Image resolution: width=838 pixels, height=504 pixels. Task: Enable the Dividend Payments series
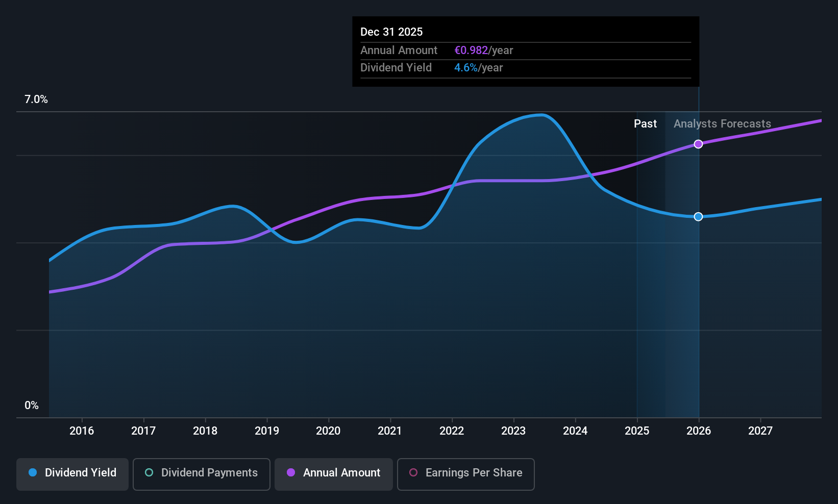[x=202, y=474]
